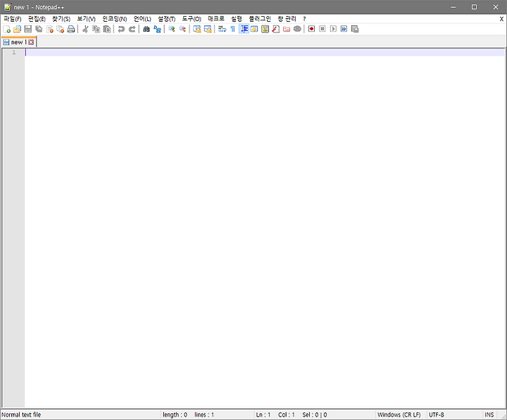This screenshot has height=420, width=507.
Task: Click the Undo arrow icon
Action: (x=121, y=29)
